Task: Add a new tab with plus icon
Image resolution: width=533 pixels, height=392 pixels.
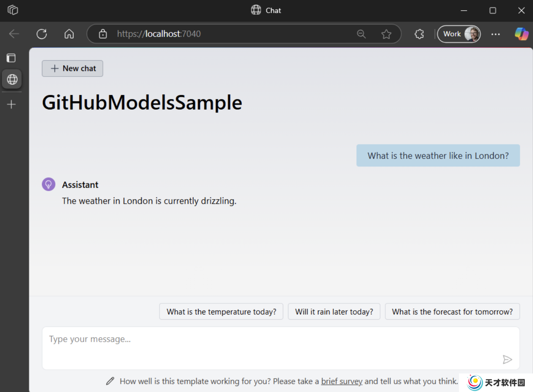Action: 11,104
